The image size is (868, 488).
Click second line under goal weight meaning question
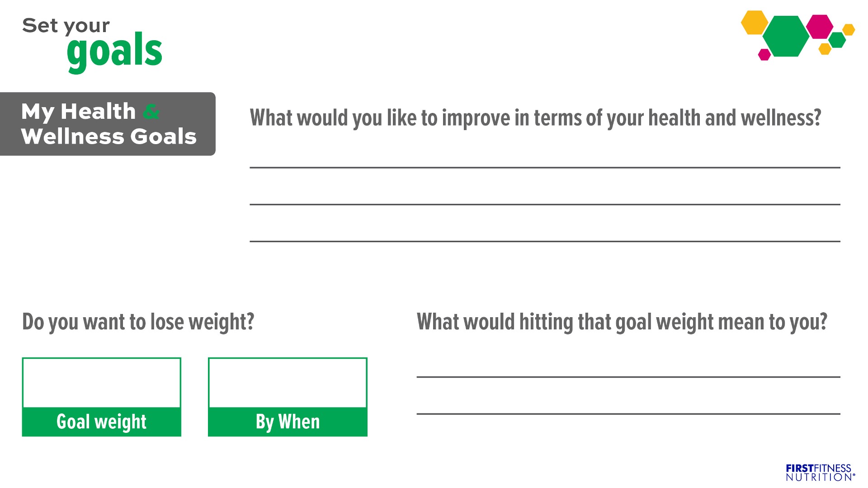point(628,413)
